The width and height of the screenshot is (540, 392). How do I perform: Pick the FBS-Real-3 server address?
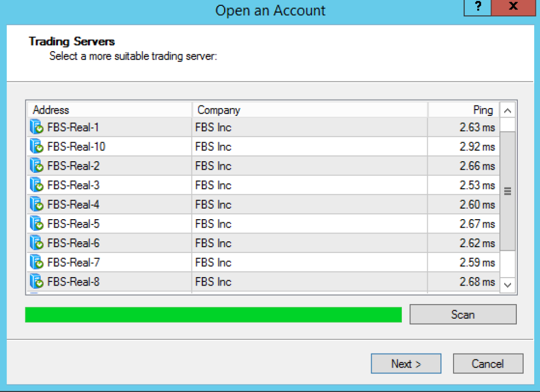(73, 185)
